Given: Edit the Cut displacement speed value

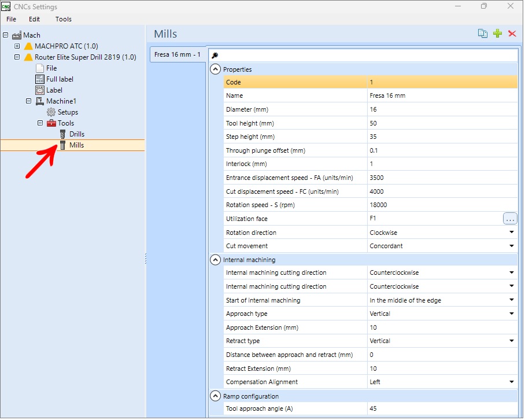Looking at the screenshot, I should coord(442,192).
